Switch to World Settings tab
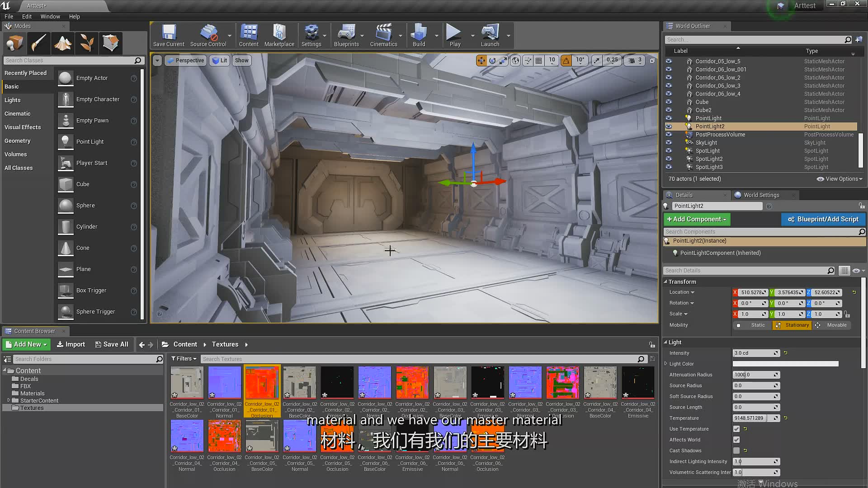Screen dimensions: 868x488 coord(761,195)
